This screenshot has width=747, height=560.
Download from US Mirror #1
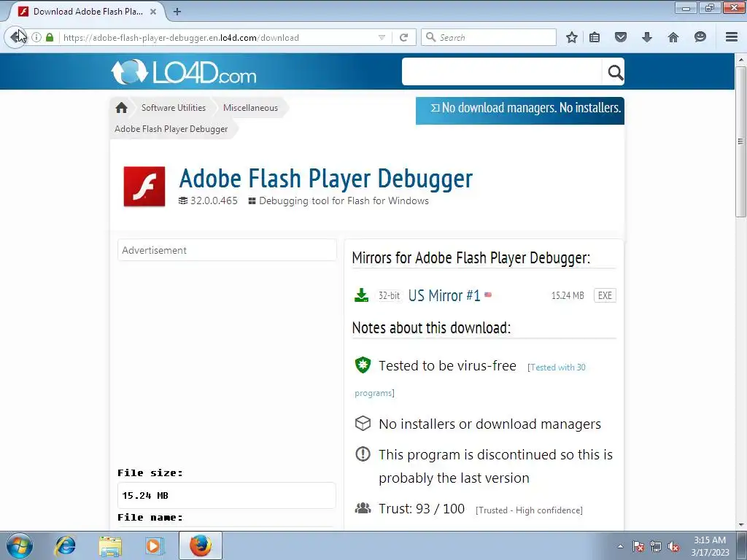pos(444,295)
